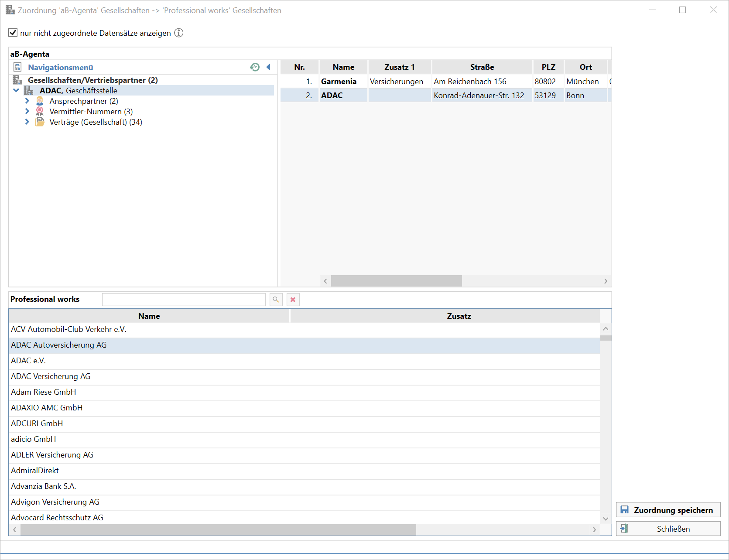Click the Schließen button
The image size is (729, 560).
pos(668,529)
